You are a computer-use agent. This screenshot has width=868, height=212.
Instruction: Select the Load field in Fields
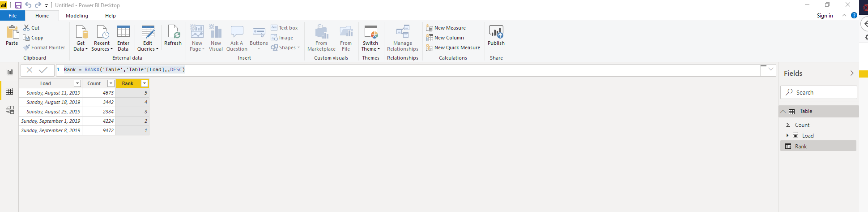tap(808, 136)
